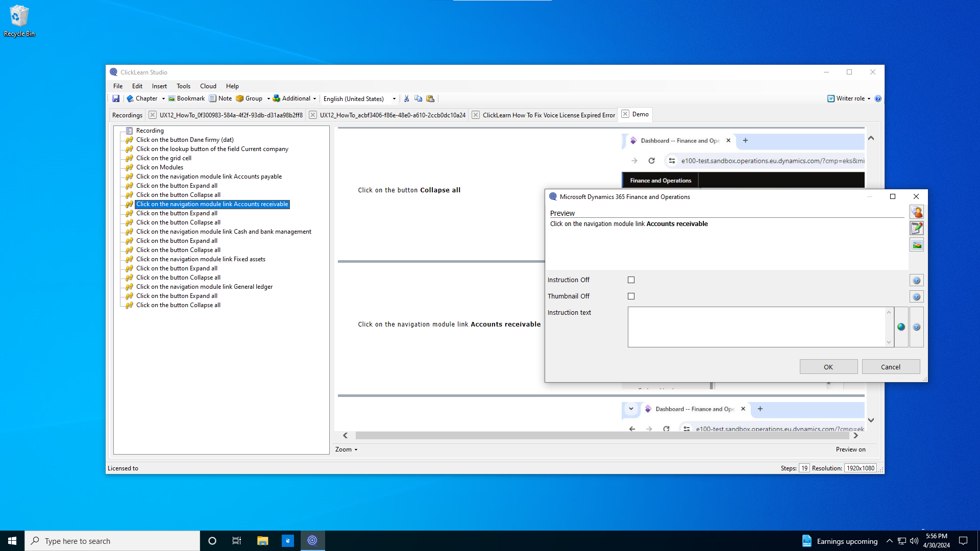The image size is (980, 551).
Task: Select the Insert menu item
Action: (160, 86)
